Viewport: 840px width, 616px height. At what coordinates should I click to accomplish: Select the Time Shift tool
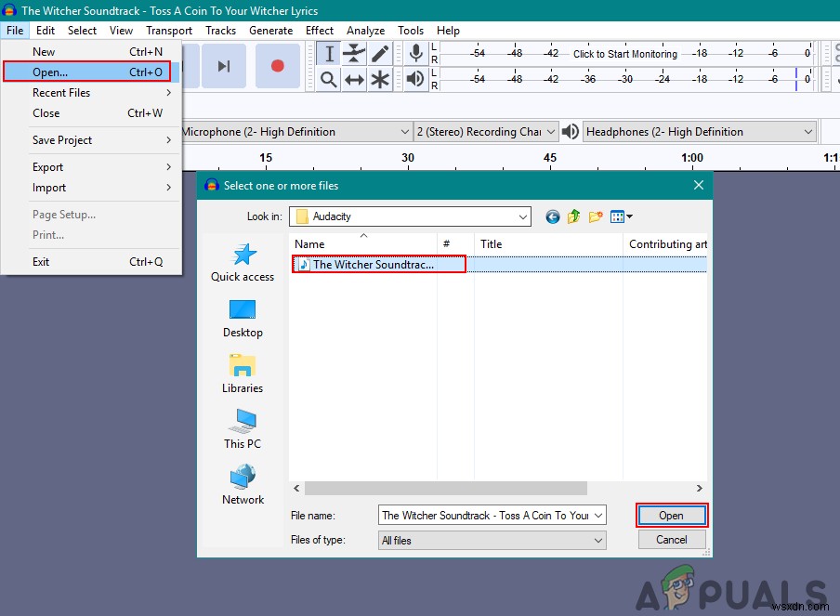click(x=354, y=79)
